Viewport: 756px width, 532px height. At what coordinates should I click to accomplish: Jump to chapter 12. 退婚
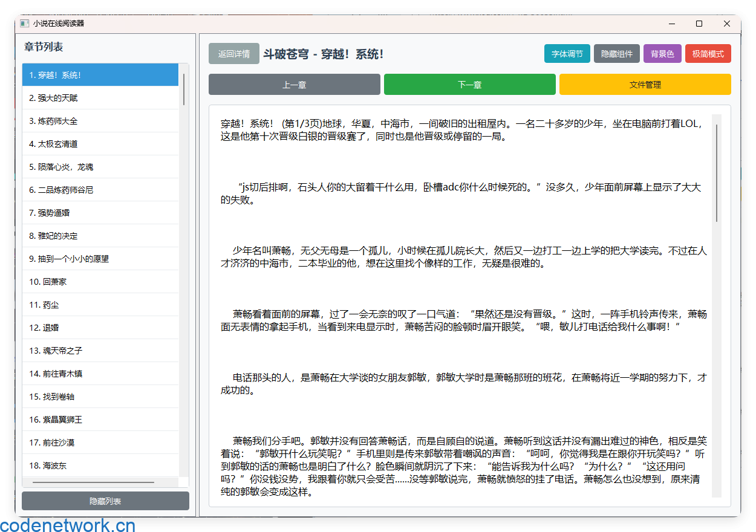(x=100, y=328)
